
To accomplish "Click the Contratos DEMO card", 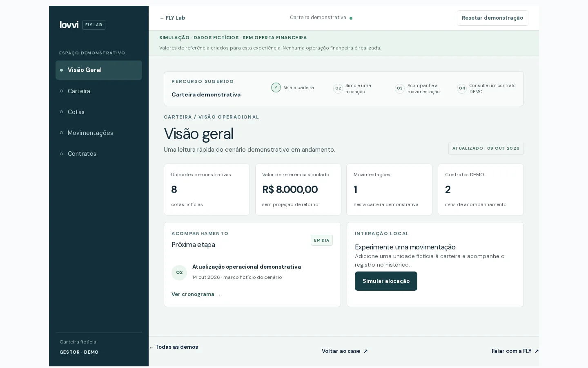I will coord(481,190).
